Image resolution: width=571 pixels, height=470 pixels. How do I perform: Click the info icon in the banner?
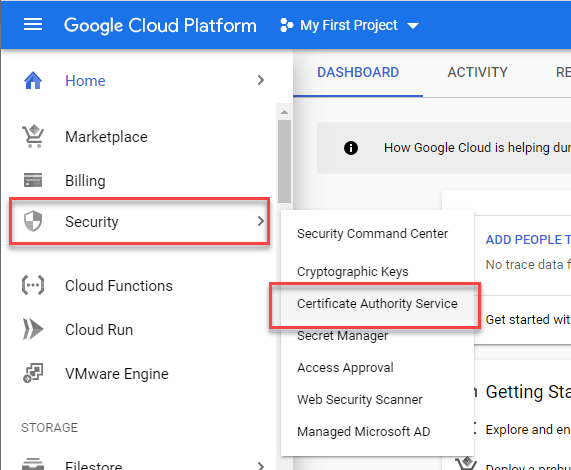click(351, 148)
